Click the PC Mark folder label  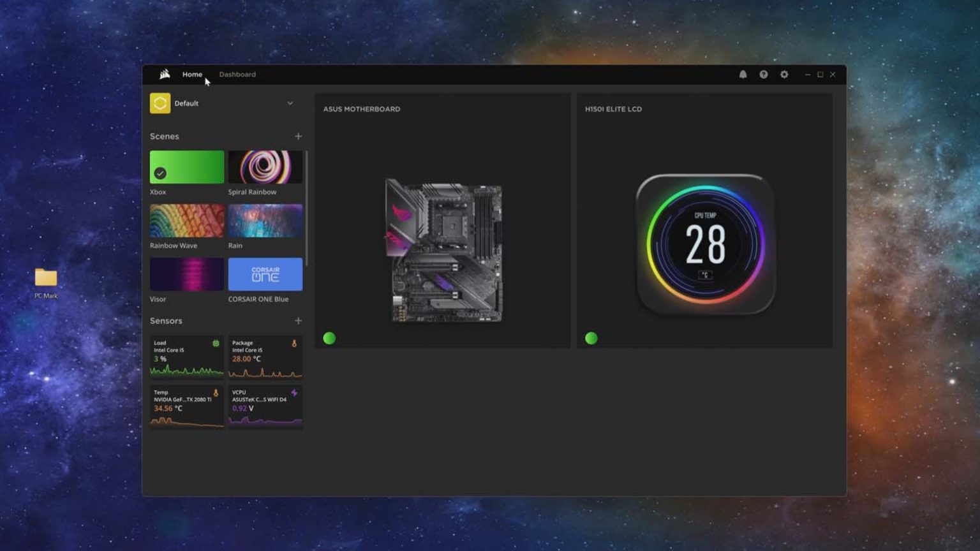[46, 296]
